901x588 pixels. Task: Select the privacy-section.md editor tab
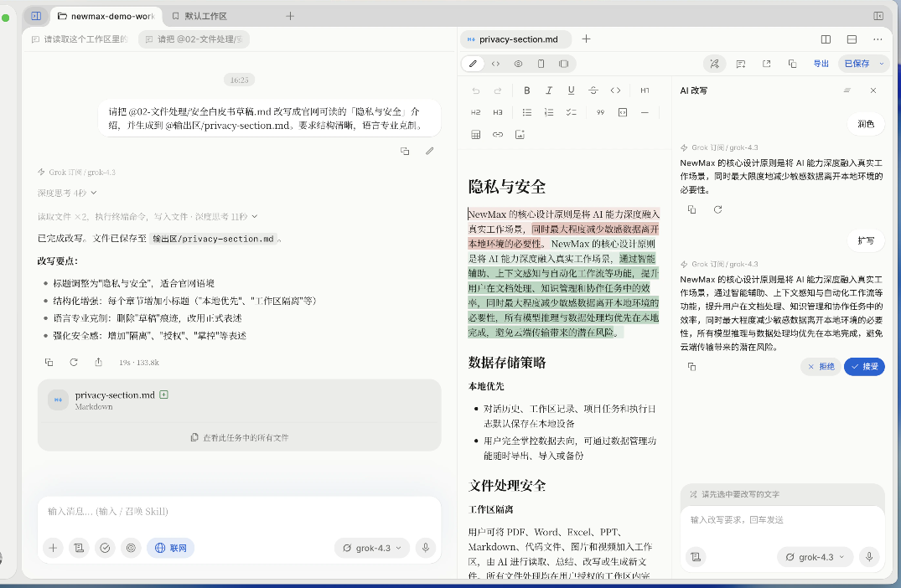tap(516, 39)
